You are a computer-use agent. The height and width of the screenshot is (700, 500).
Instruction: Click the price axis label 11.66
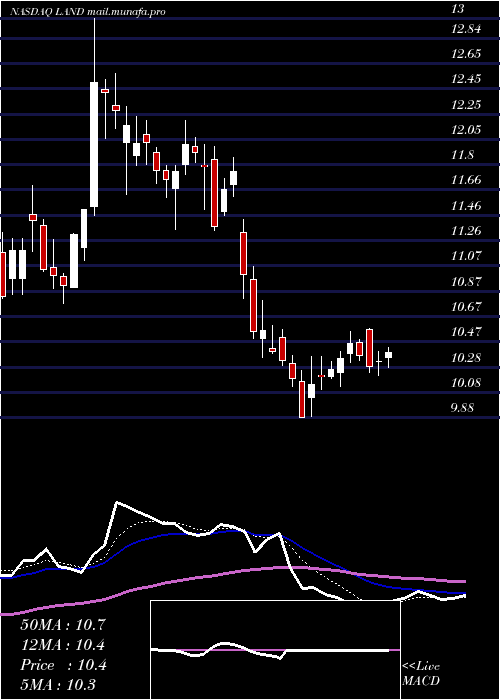467,180
